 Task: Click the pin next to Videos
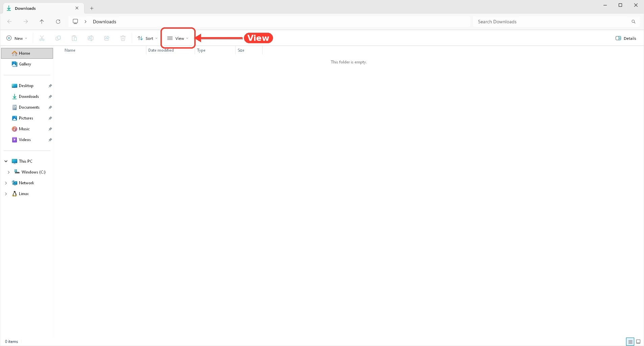50,140
